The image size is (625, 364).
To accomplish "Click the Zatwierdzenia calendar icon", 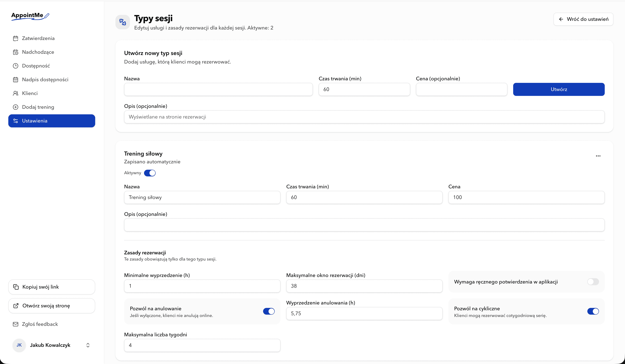I will (x=16, y=38).
